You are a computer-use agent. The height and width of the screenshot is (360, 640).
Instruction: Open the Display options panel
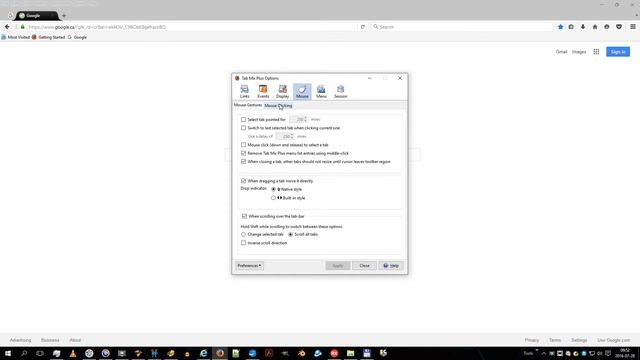click(282, 91)
